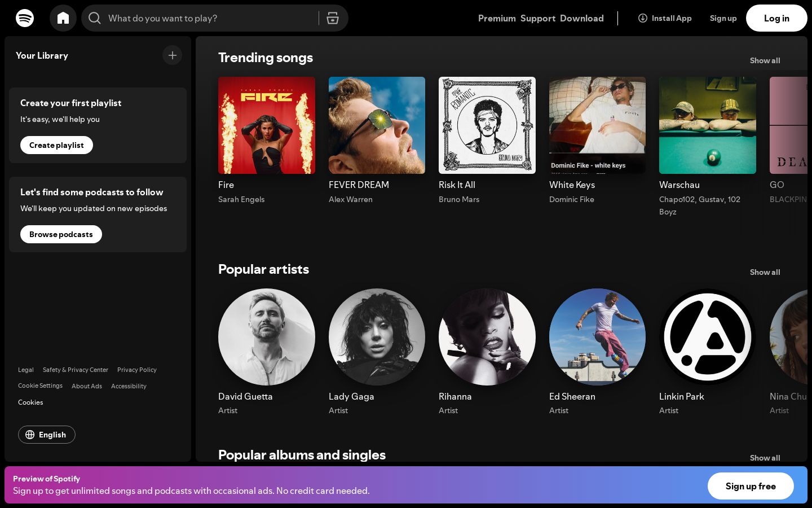Open Safety & Privacy Center link
The image size is (812, 508).
pyautogui.click(x=76, y=370)
